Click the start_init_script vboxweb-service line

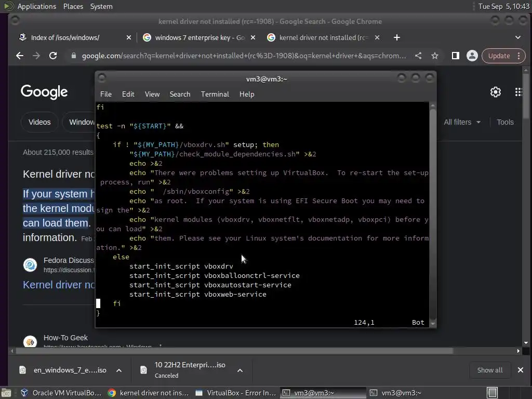pyautogui.click(x=198, y=294)
